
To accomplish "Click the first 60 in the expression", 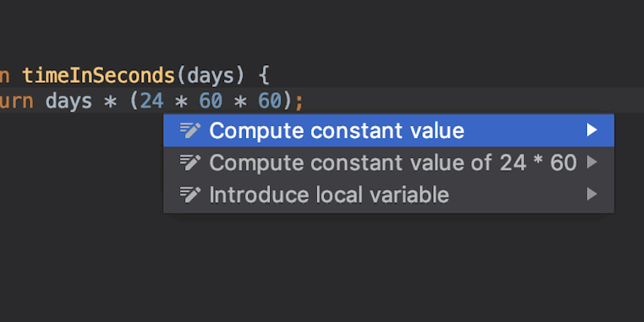I will pos(210,100).
